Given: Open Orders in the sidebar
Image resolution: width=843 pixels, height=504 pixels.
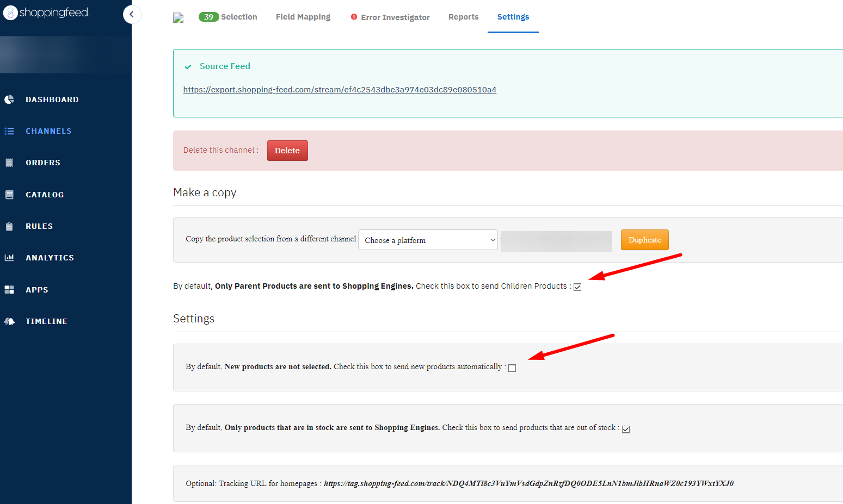Looking at the screenshot, I should point(43,163).
